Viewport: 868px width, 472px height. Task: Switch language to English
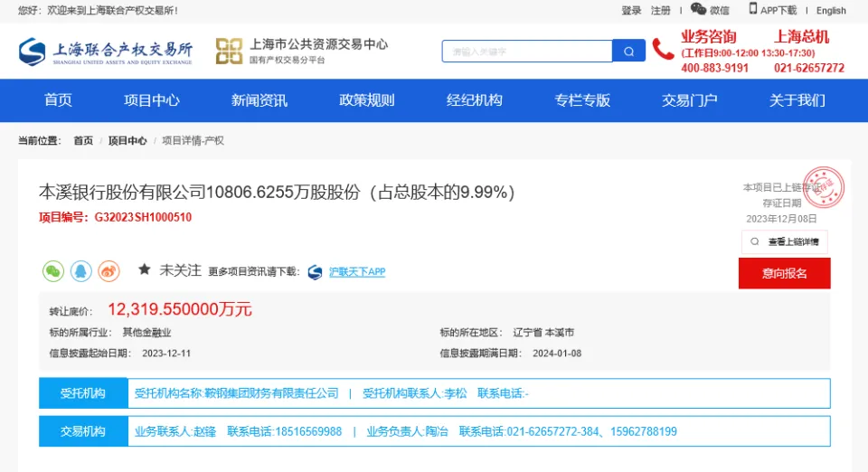coord(831,11)
